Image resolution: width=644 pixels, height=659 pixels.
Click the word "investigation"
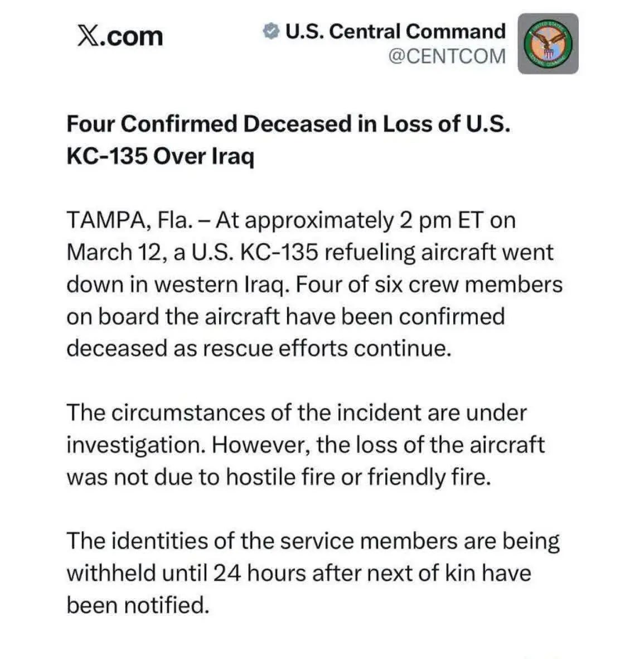pos(135,445)
